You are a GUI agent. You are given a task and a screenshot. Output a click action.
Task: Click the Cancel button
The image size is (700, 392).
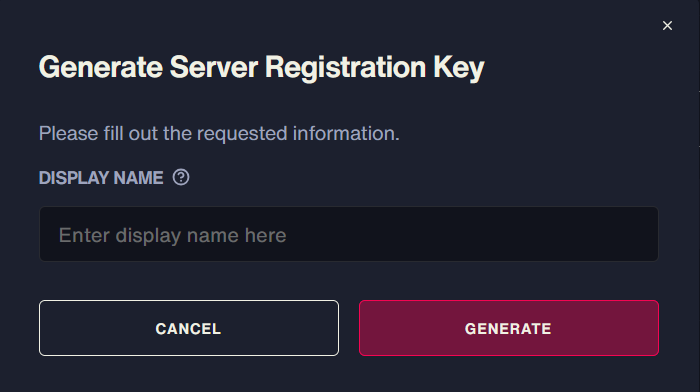188,328
